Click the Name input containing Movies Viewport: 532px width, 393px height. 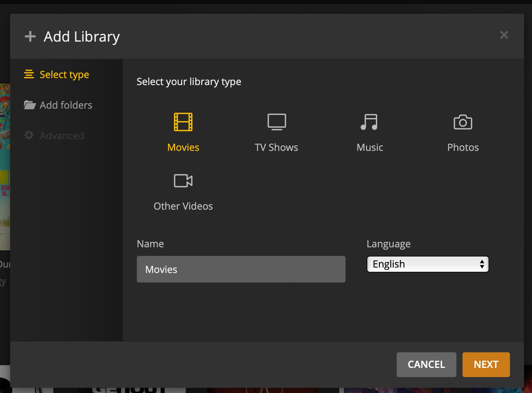(x=241, y=269)
